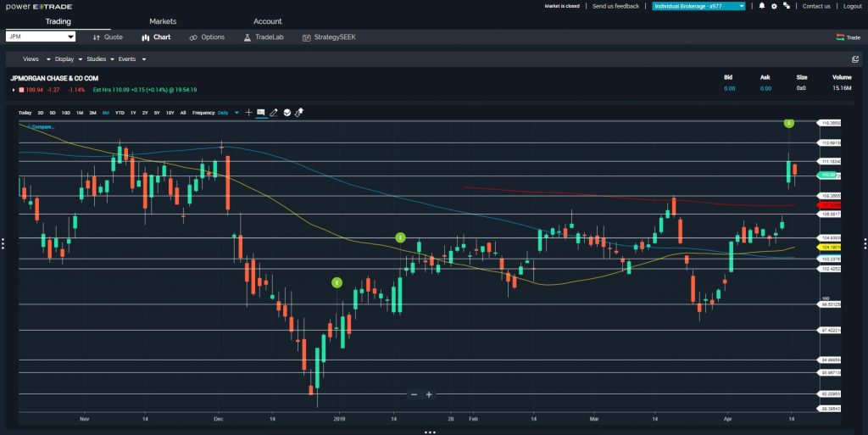
Task: Select the crosshair cursor tool
Action: point(248,112)
